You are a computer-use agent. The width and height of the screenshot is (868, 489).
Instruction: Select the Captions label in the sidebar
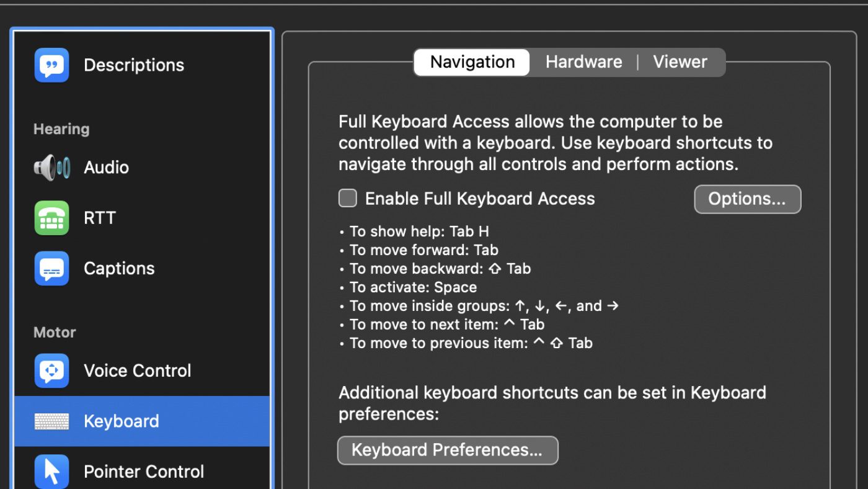[x=119, y=269]
